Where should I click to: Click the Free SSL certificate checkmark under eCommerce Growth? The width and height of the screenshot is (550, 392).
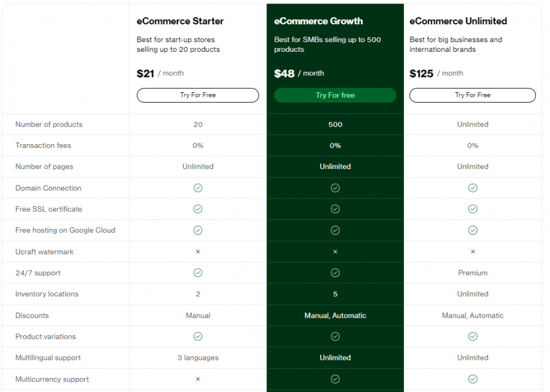point(335,209)
